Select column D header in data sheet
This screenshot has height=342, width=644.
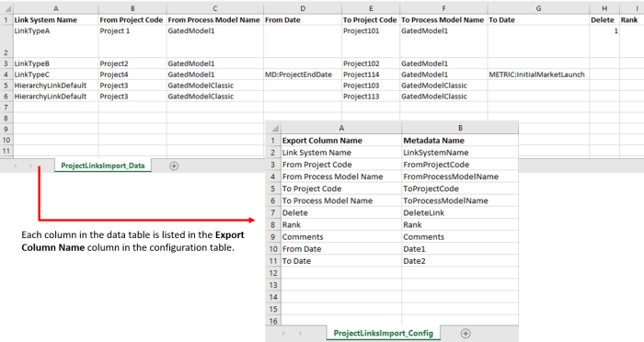point(303,8)
